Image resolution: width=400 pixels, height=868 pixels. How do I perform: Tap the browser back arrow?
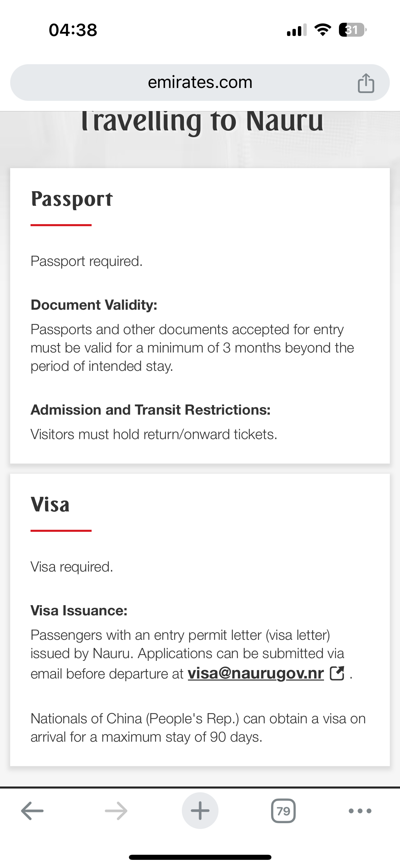pyautogui.click(x=32, y=811)
